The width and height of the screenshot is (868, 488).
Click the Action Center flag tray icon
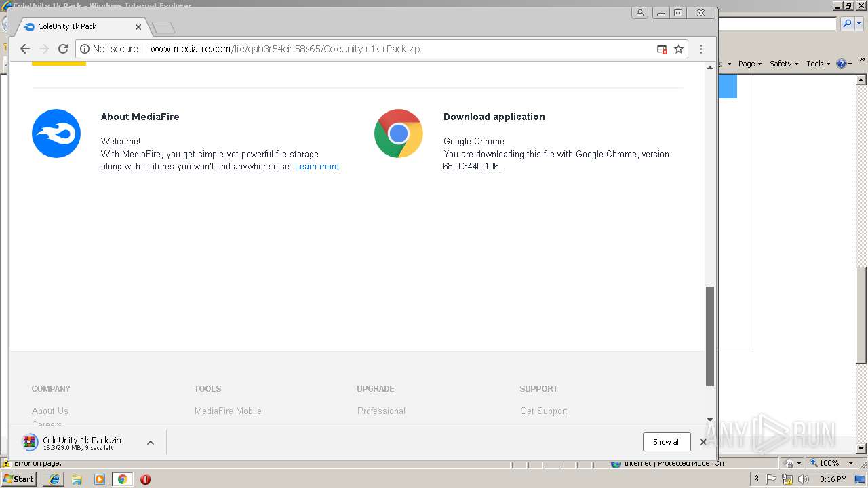(771, 479)
